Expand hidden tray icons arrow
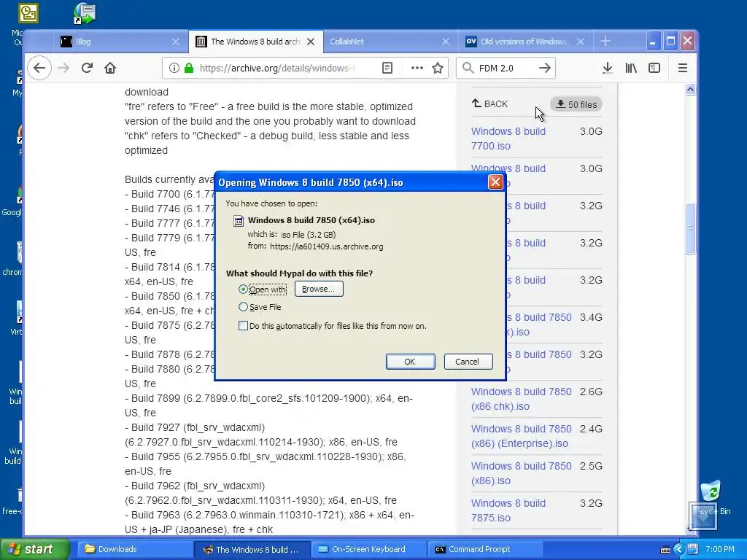This screenshot has height=560, width=747. coord(679,550)
